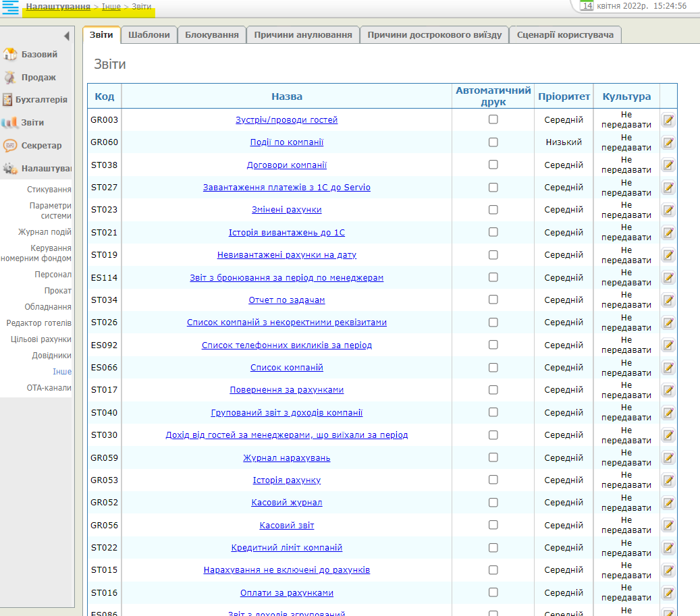Screen dimensions: 700x616
Task: Click edit icon for GR003 report row
Action: [668, 120]
